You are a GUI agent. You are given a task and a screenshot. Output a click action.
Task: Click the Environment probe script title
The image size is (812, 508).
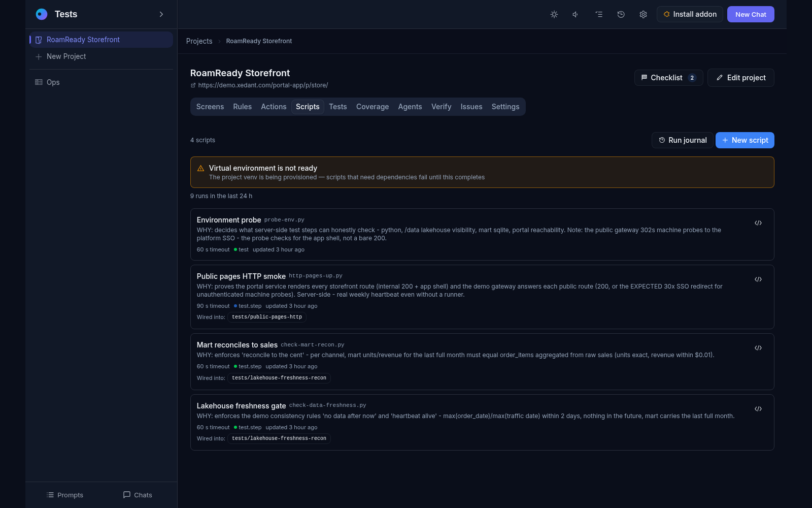click(x=229, y=220)
